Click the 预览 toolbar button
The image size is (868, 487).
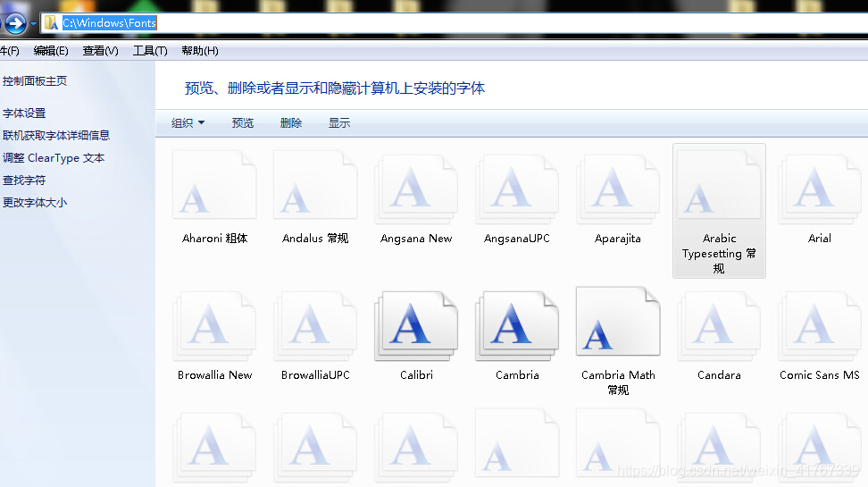click(x=243, y=123)
